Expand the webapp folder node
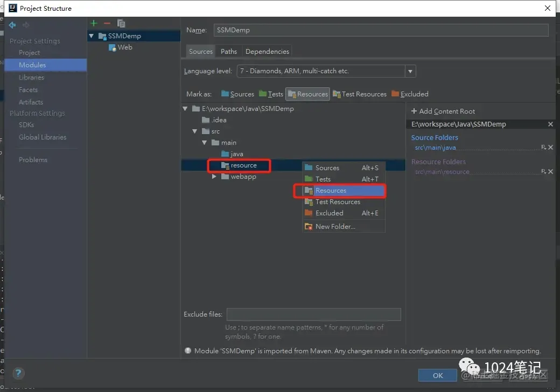The width and height of the screenshot is (560, 392). (214, 177)
